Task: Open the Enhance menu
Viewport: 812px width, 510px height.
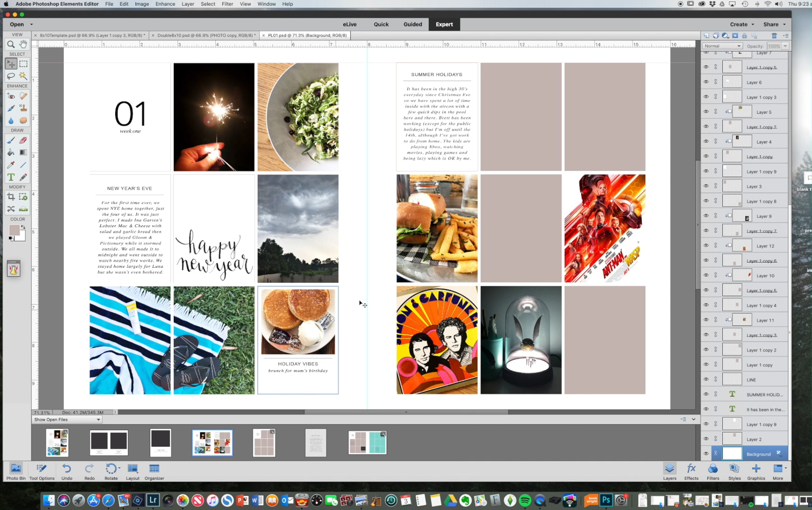Action: click(x=165, y=4)
